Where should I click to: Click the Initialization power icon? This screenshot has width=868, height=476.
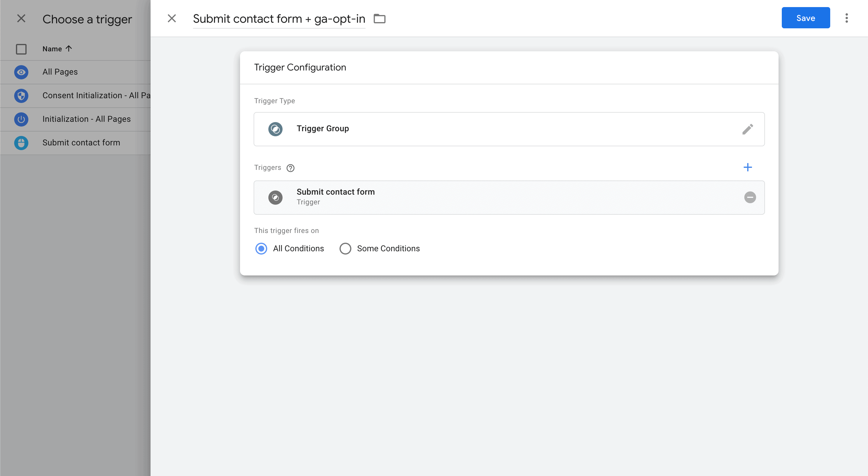[x=21, y=119]
